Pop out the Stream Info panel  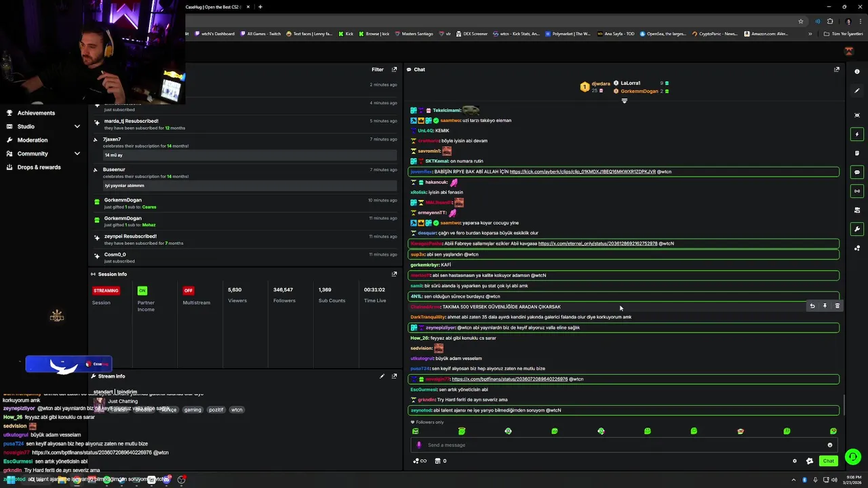[394, 376]
